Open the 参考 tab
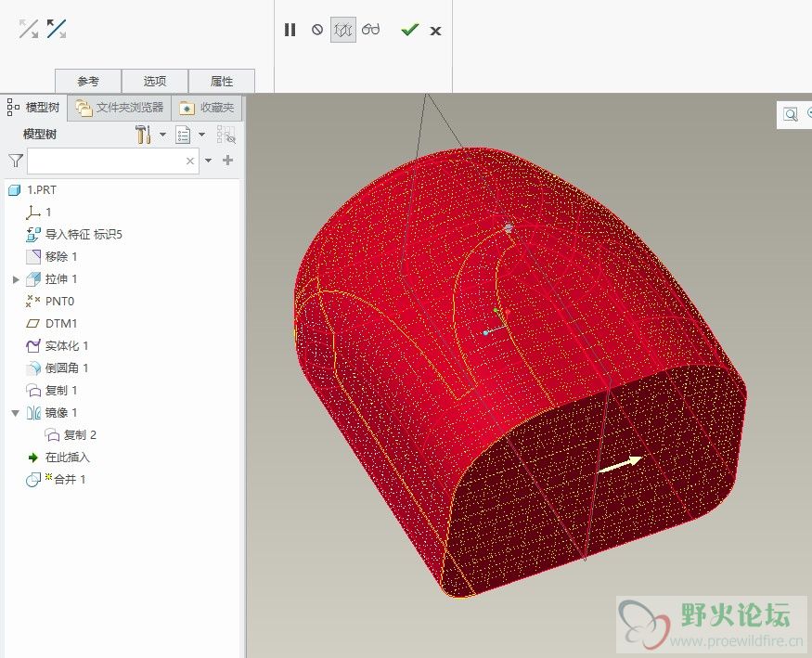This screenshot has width=812, height=658. (88, 82)
